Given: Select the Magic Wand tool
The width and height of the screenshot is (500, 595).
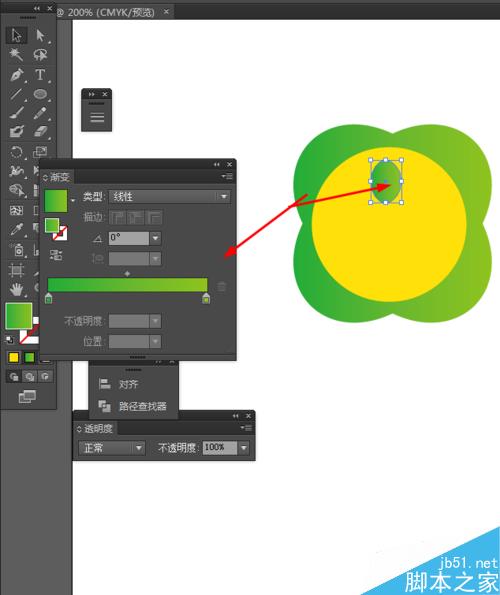Looking at the screenshot, I should pos(16,55).
